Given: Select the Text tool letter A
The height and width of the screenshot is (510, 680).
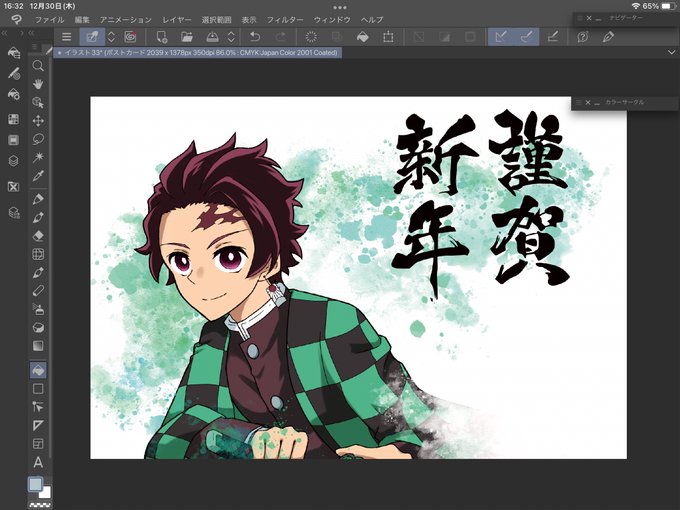Looking at the screenshot, I should pyautogui.click(x=38, y=462).
